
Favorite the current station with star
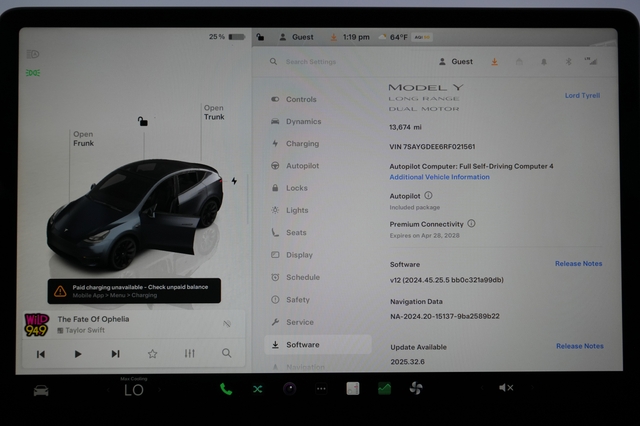[152, 354]
